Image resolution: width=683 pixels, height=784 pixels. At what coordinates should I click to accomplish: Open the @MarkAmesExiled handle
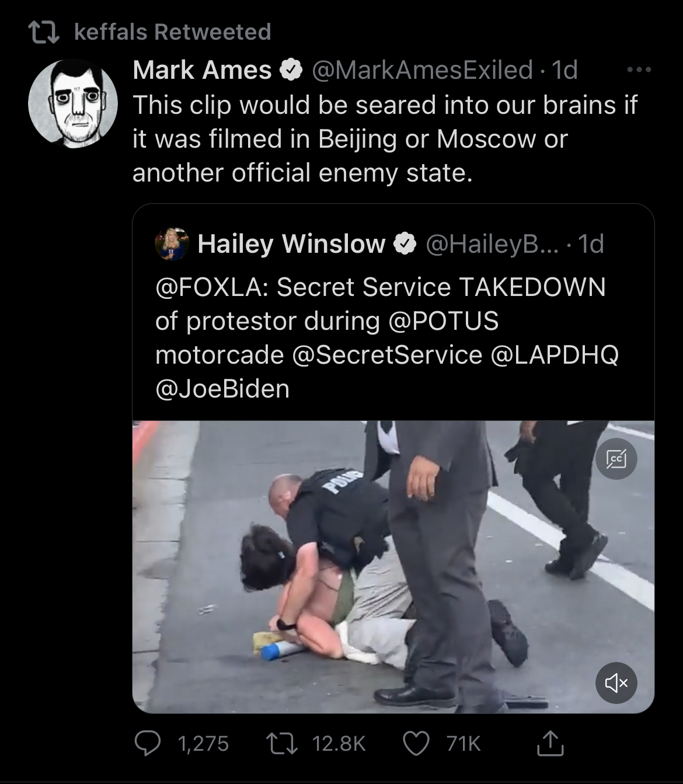click(x=423, y=70)
